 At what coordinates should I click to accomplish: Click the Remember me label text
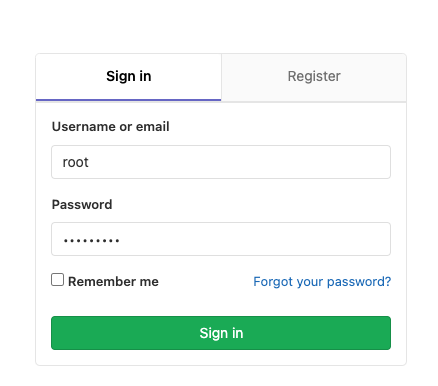pos(113,282)
